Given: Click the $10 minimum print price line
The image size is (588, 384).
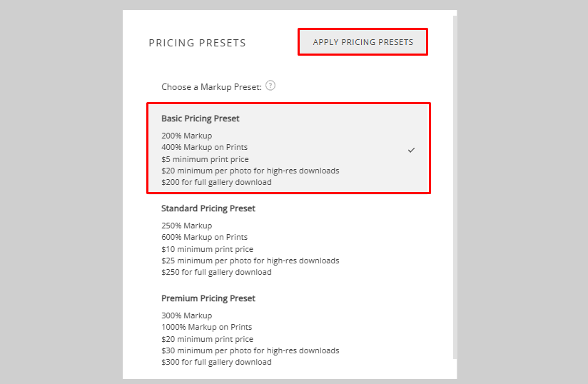Looking at the screenshot, I should click(x=207, y=249).
